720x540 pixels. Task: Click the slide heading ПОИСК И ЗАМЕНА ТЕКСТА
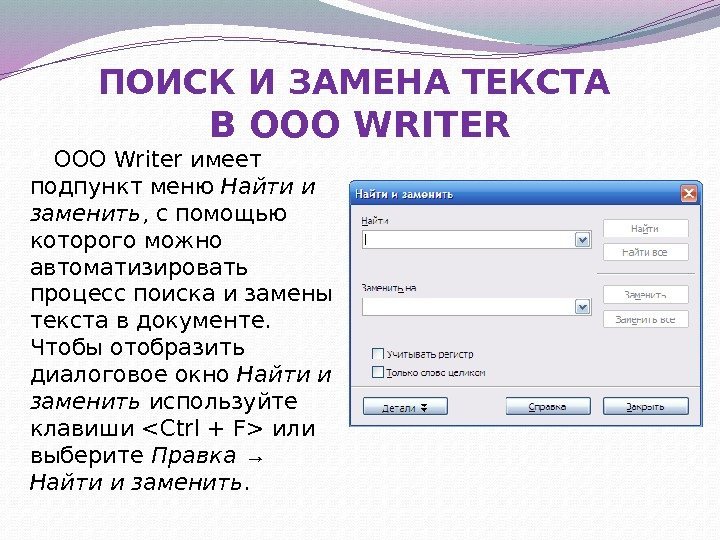(x=354, y=82)
